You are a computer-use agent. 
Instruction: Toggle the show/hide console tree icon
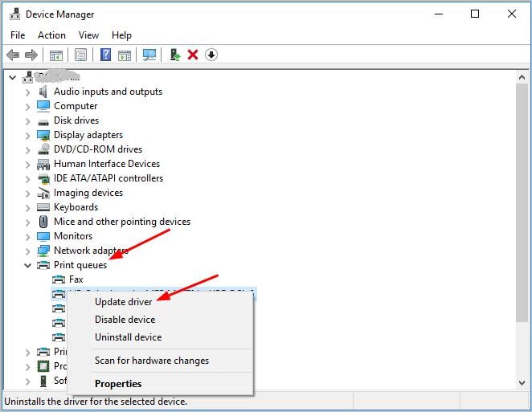click(x=56, y=55)
